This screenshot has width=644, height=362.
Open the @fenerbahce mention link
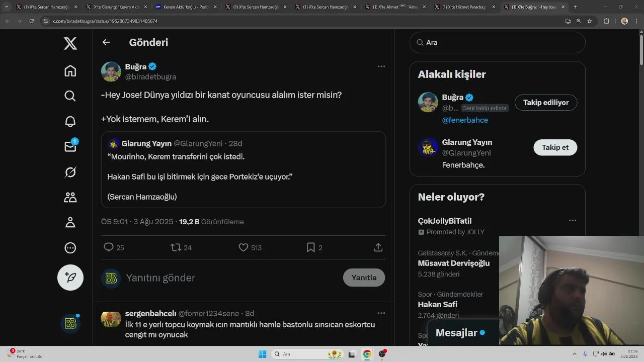[465, 120]
